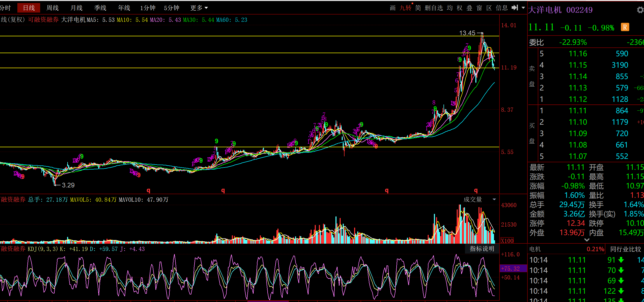
Task: Click the 区 interval statistics icon
Action: click(489, 8)
